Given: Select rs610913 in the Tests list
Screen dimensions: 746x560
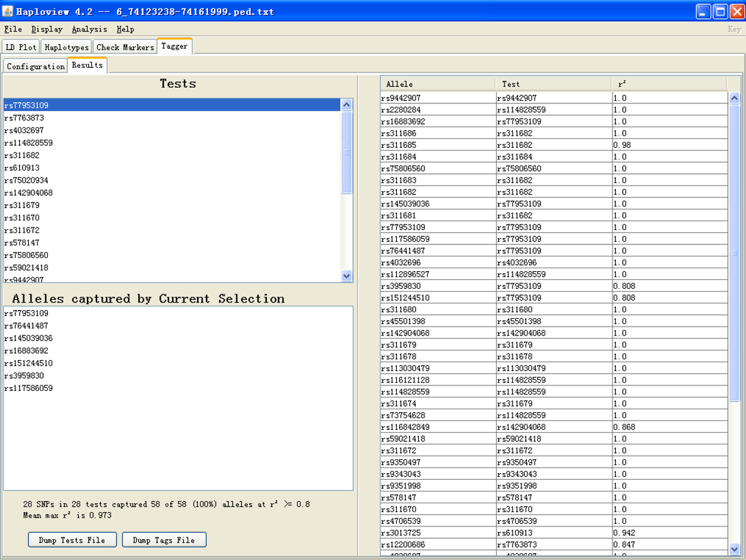Looking at the screenshot, I should point(172,168).
